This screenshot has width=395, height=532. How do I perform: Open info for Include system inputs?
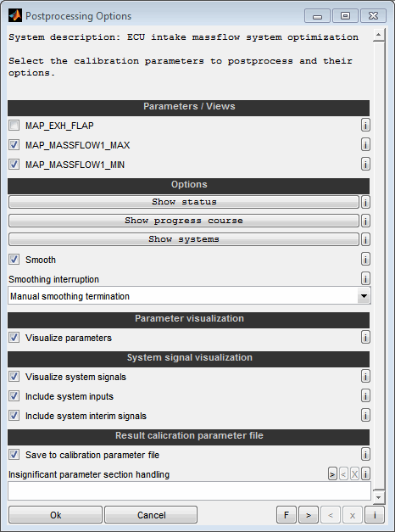click(x=365, y=396)
